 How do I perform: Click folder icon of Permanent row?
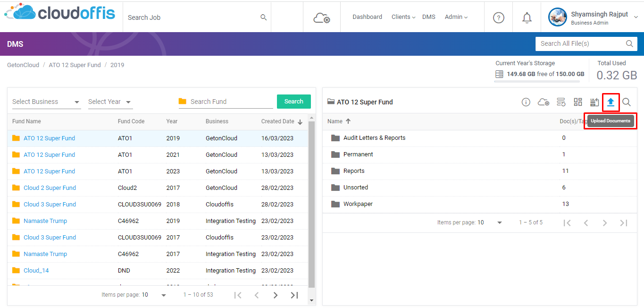(x=335, y=154)
